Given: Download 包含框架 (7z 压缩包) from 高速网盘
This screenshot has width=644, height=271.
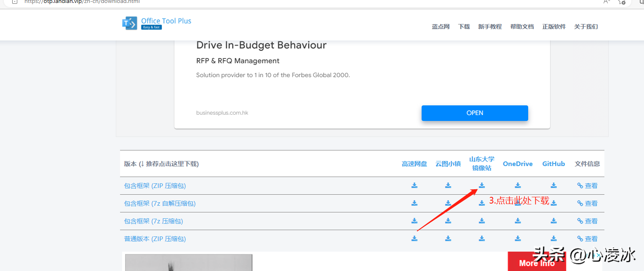Looking at the screenshot, I should point(414,221).
